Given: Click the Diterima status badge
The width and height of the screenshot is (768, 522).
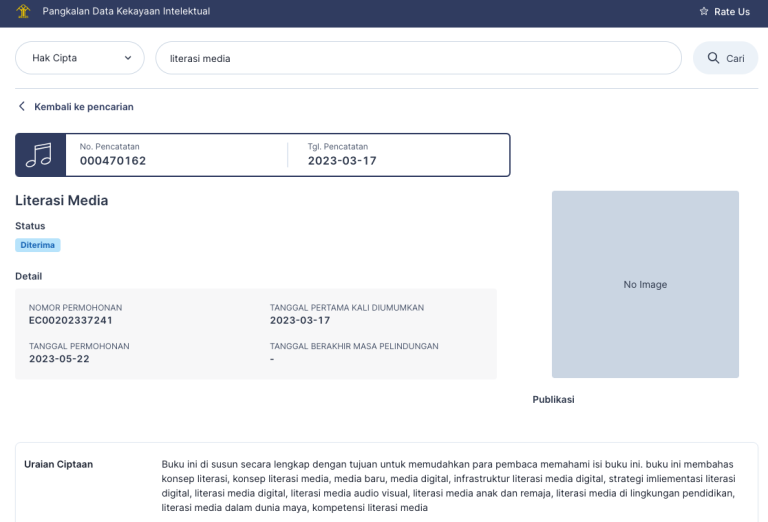Looking at the screenshot, I should 38,245.
